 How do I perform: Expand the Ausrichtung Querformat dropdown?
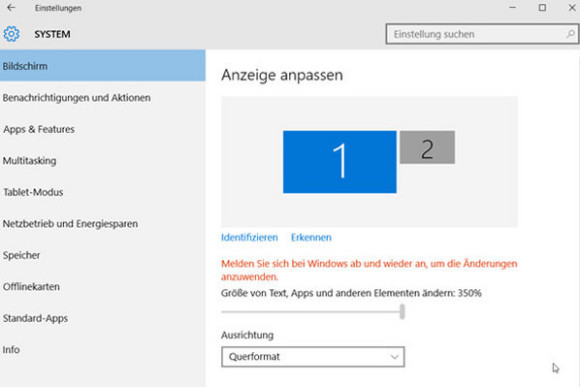pyautogui.click(x=313, y=357)
